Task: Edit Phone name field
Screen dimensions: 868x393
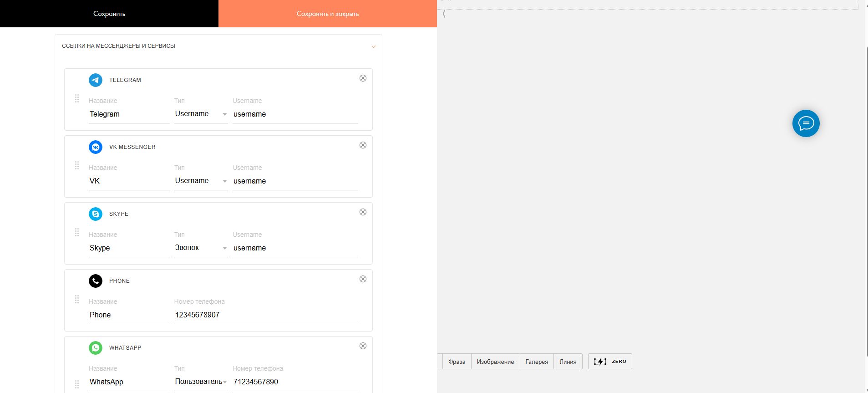Action: [x=129, y=315]
